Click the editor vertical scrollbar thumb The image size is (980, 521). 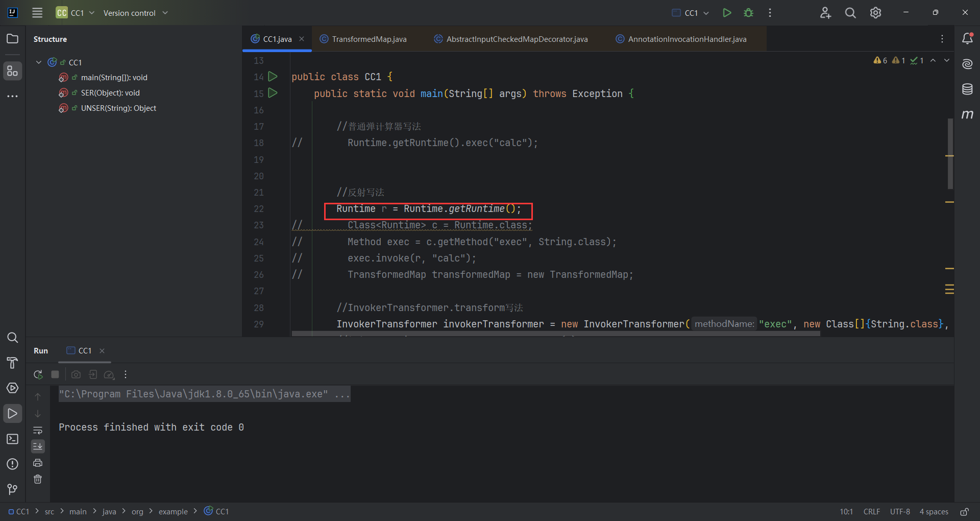pos(950,153)
